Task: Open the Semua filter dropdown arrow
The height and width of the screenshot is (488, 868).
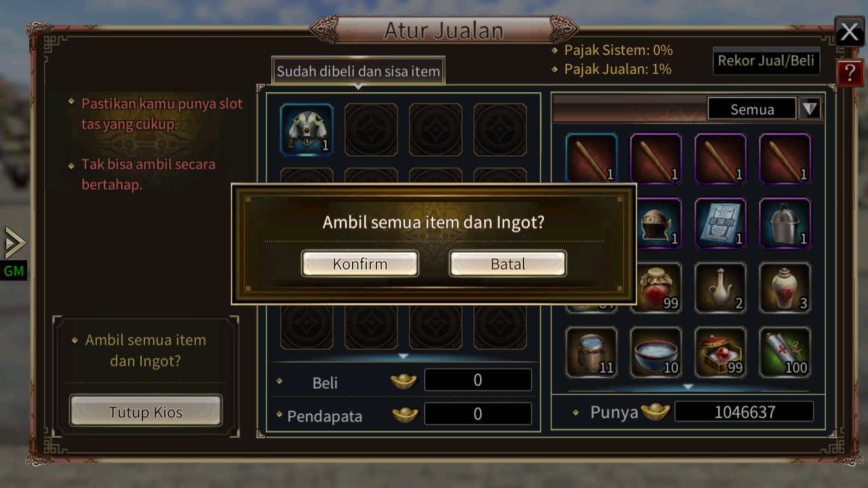Action: (810, 109)
